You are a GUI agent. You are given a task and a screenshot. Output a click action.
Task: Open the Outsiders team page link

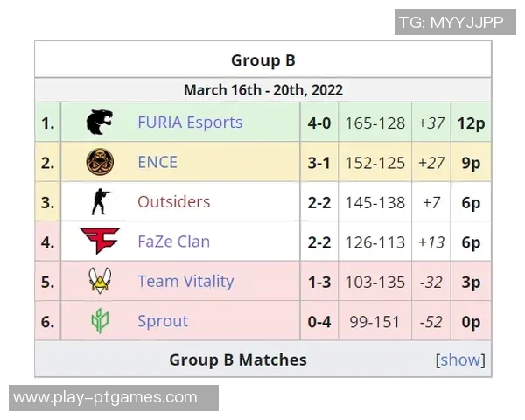coord(174,202)
